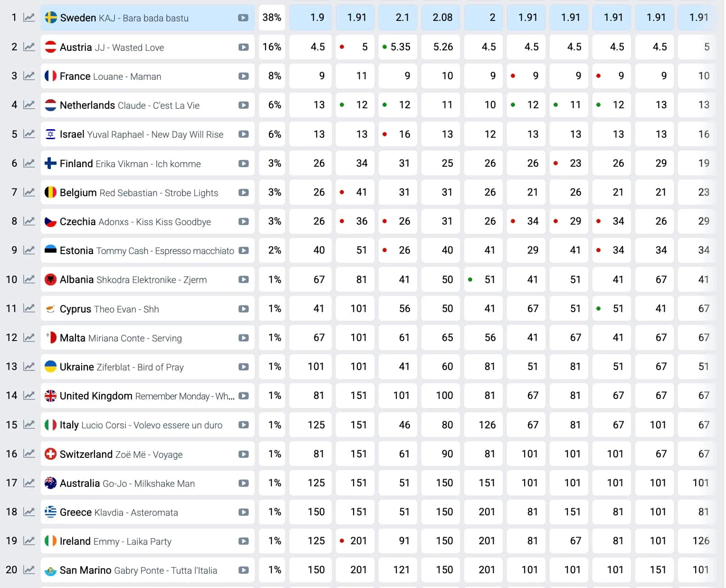Viewport: 726px width, 588px height.
Task: Click Sweden's 38% winning chance cell
Action: 272,18
